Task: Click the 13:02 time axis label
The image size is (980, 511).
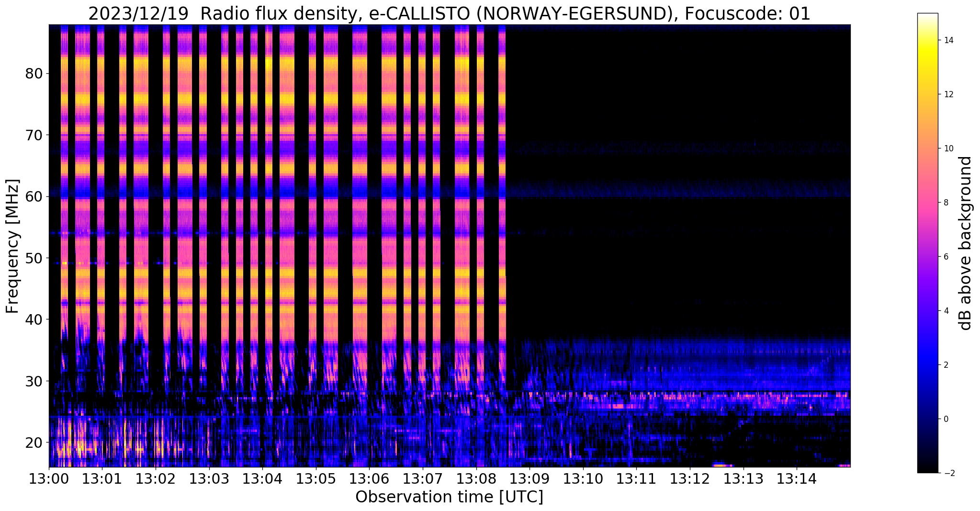Action: point(156,479)
